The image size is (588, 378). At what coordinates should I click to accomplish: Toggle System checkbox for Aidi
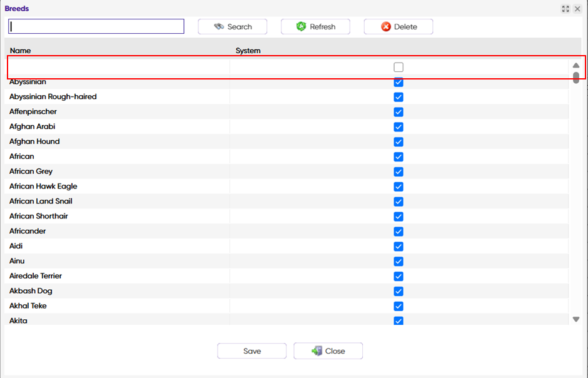[x=398, y=247]
